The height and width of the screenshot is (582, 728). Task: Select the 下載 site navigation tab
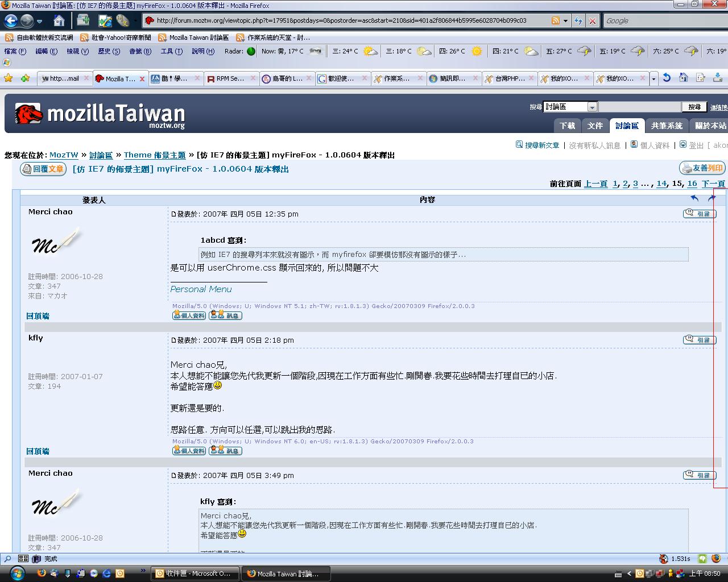coord(567,126)
